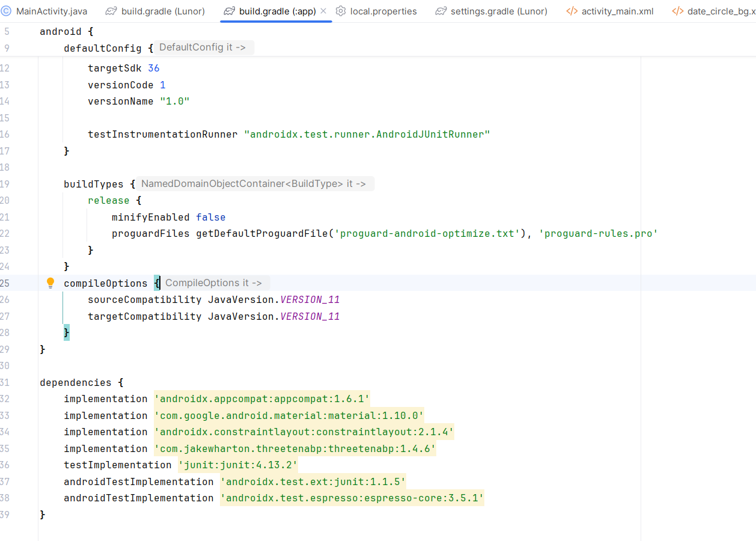Screen dimensions: 756x541
Task: Click XML file icon on activity_main.xml tab
Action: pyautogui.click(x=572, y=11)
